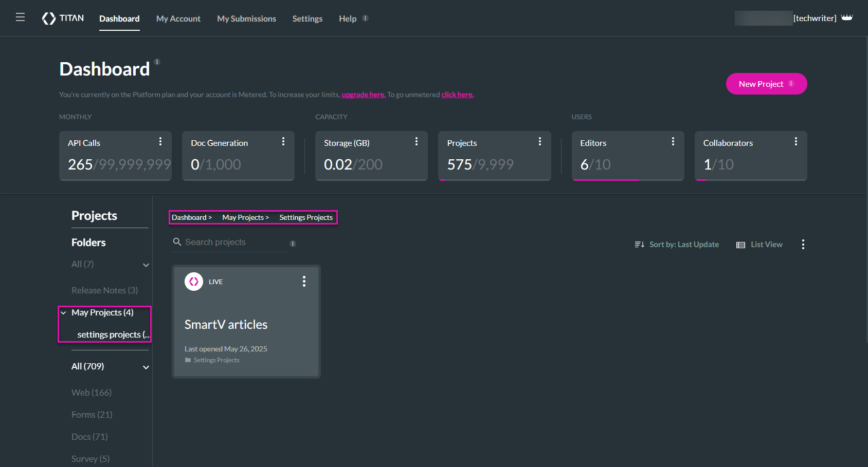This screenshot has height=467, width=868.
Task: Select the Release Notes (3) folder
Action: [x=104, y=290]
